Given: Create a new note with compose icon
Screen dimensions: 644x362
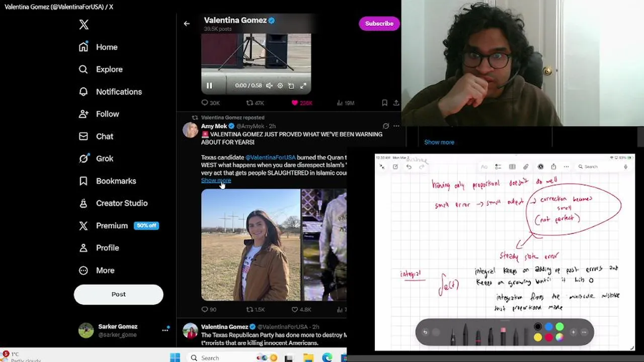Looking at the screenshot, I should click(395, 167).
